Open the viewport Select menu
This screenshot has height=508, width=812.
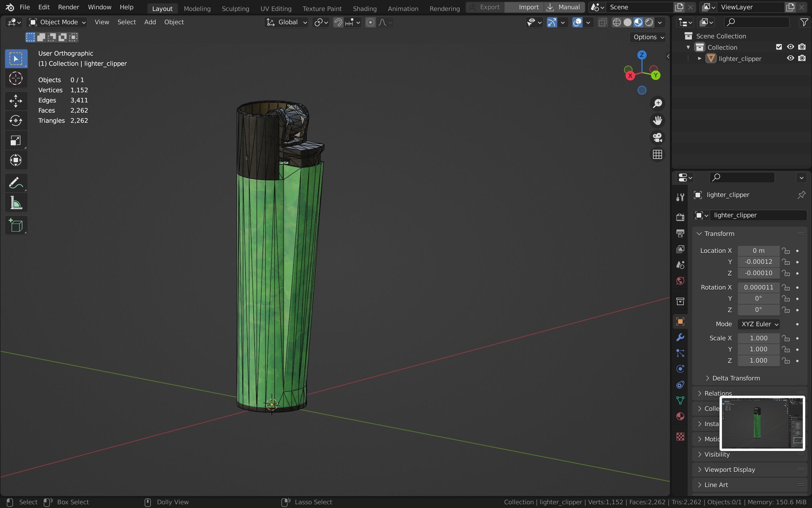pos(127,22)
